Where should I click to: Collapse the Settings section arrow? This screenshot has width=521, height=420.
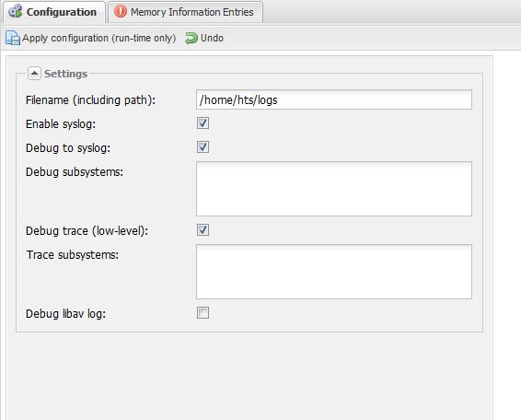(34, 73)
